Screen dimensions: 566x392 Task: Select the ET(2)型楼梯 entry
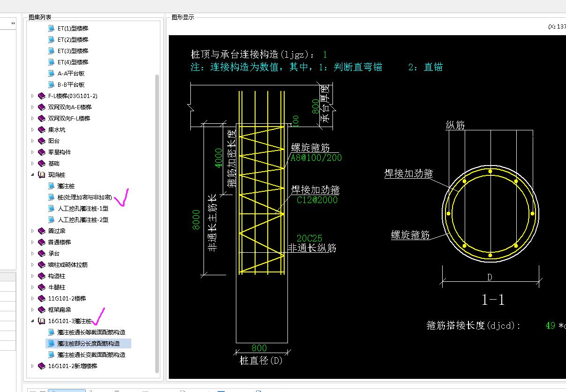(73, 39)
